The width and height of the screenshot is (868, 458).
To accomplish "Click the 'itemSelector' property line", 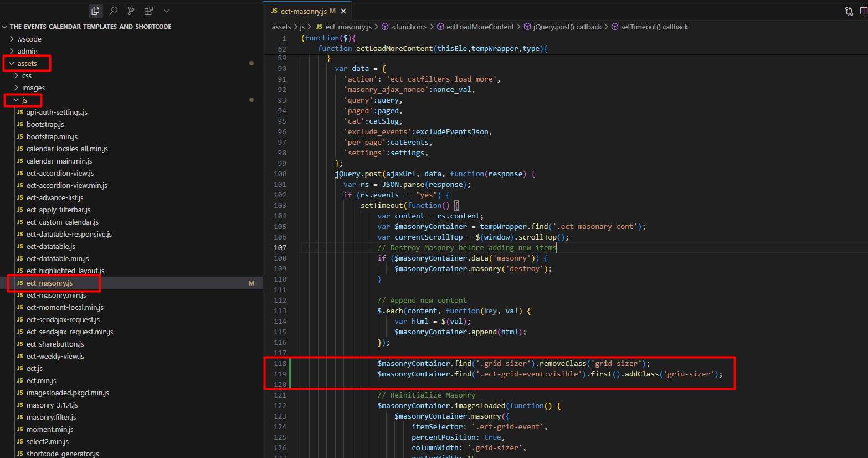I will click(480, 426).
